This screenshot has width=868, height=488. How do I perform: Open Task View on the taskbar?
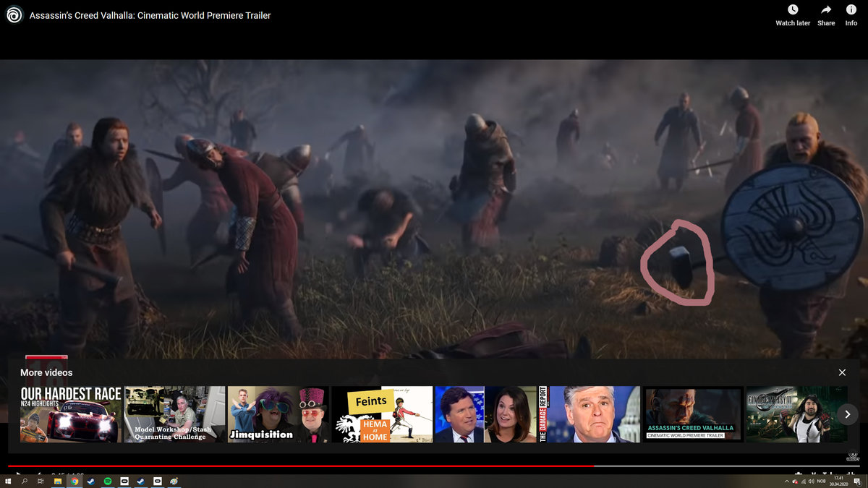tap(41, 481)
